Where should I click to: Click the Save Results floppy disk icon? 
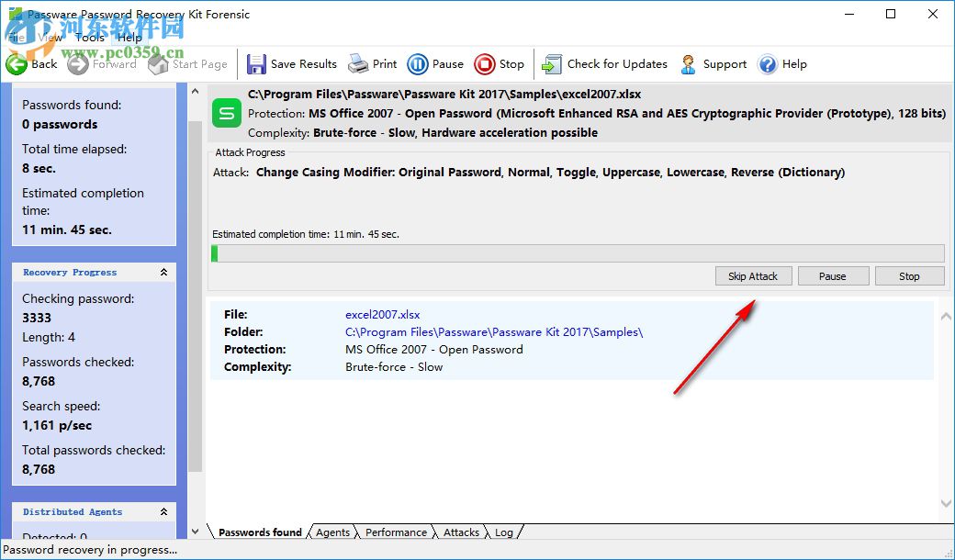(x=256, y=64)
